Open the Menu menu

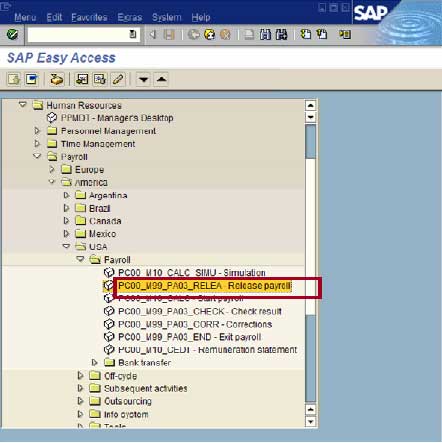(25, 17)
